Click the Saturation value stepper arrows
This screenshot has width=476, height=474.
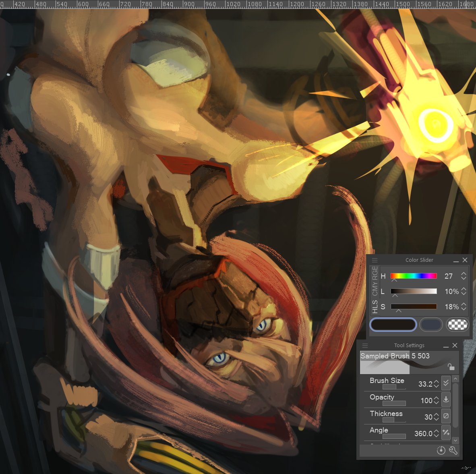point(464,307)
